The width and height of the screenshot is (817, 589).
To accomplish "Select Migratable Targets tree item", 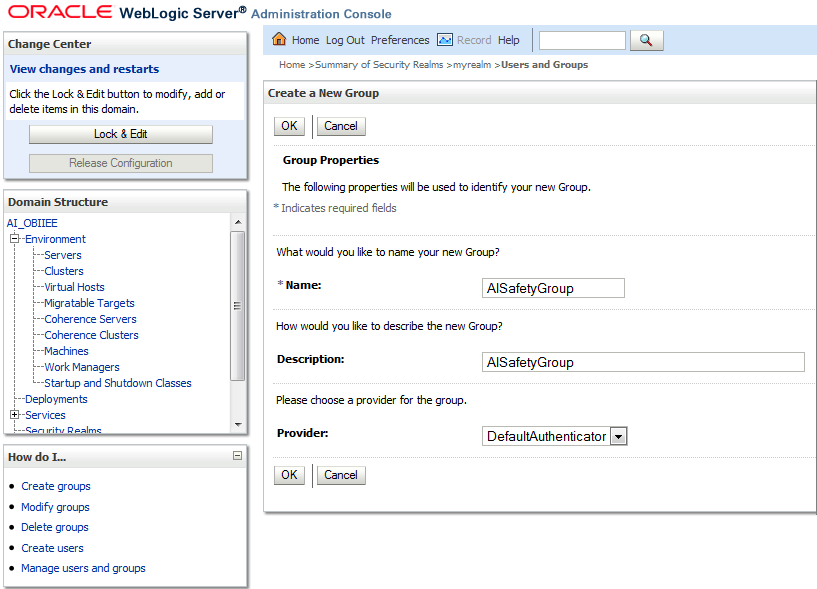I will coord(89,303).
